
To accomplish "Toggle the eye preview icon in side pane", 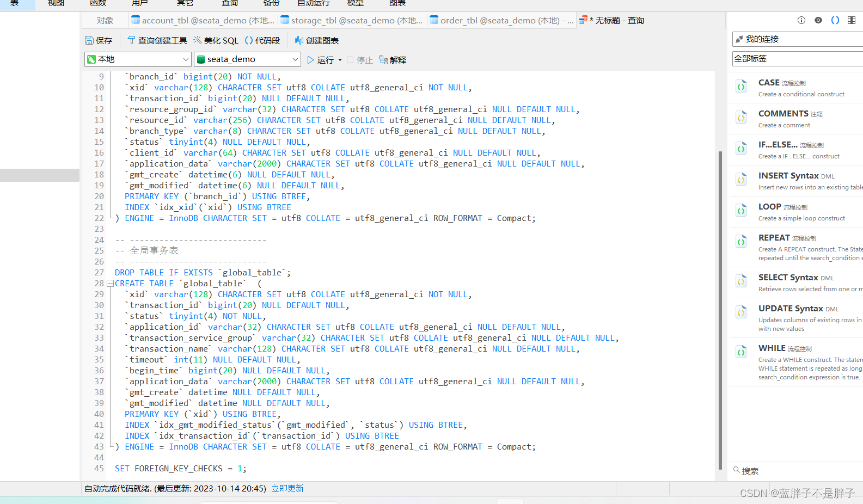I will [x=818, y=20].
